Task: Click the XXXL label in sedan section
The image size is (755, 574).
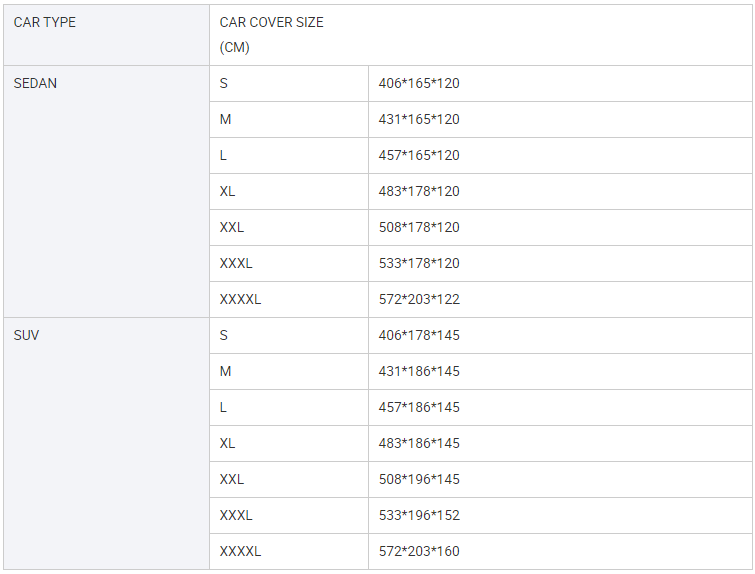Action: (x=236, y=263)
